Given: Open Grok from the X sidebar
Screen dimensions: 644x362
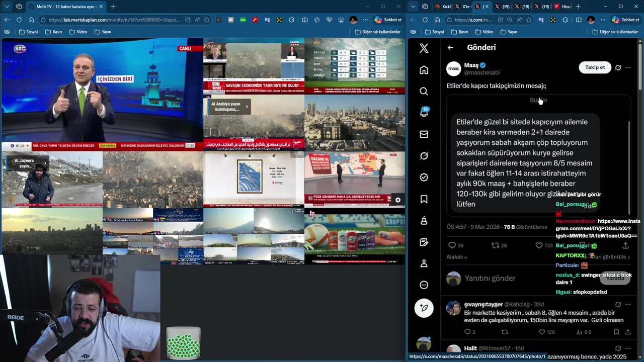Looking at the screenshot, I should click(424, 156).
